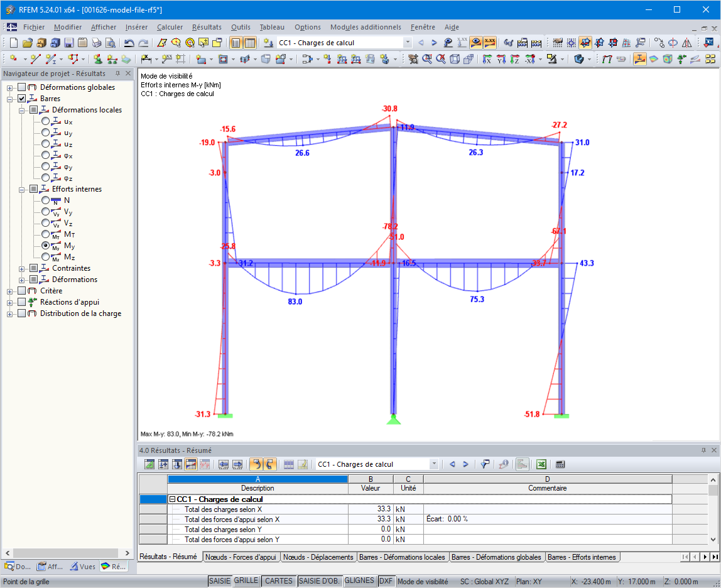Screen dimensions: 721x588
Task: Toggle the SAISIE status bar button
Action: [x=220, y=581]
